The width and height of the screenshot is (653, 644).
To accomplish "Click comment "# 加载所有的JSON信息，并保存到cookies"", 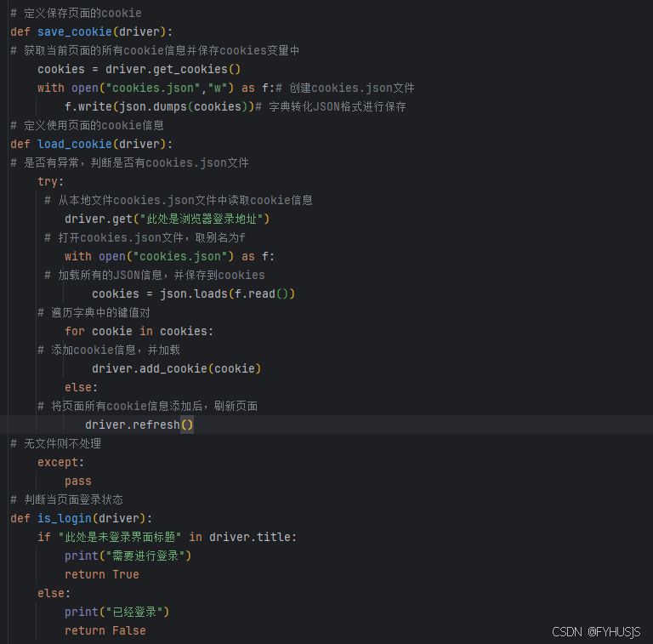I will (x=155, y=276).
